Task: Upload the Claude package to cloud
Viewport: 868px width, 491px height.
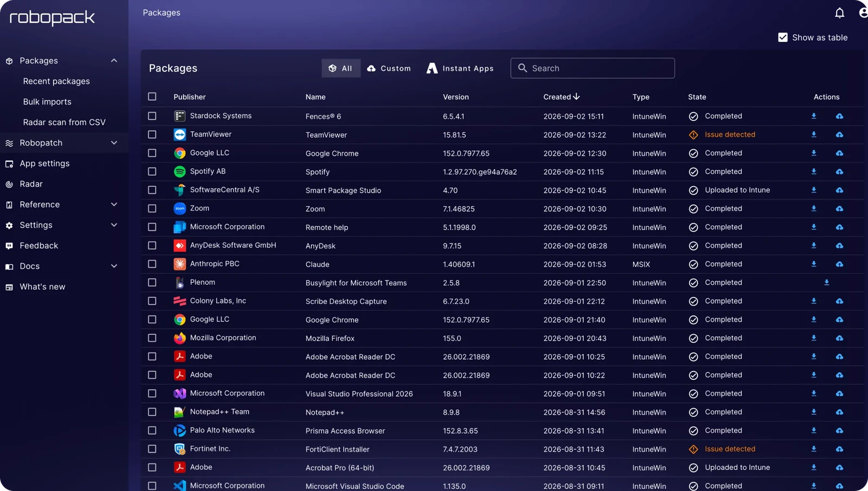Action: (839, 264)
